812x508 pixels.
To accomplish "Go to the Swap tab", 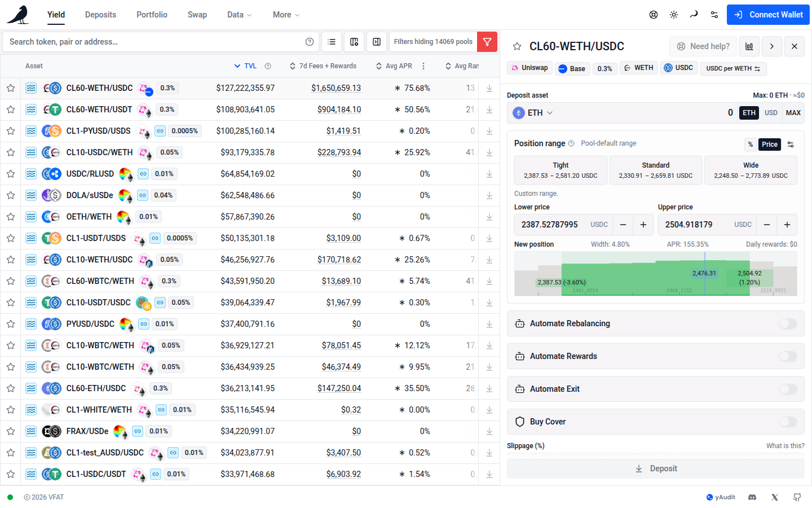I will [197, 15].
